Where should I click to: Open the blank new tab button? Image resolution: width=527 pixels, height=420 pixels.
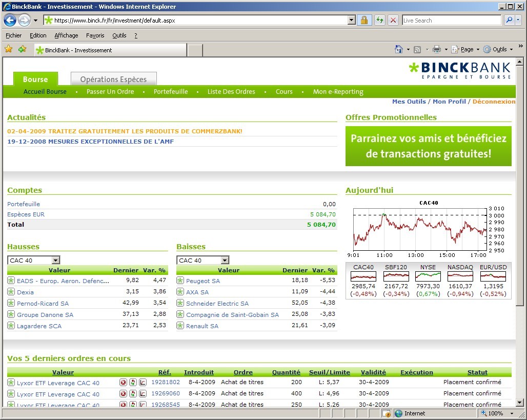click(x=195, y=50)
